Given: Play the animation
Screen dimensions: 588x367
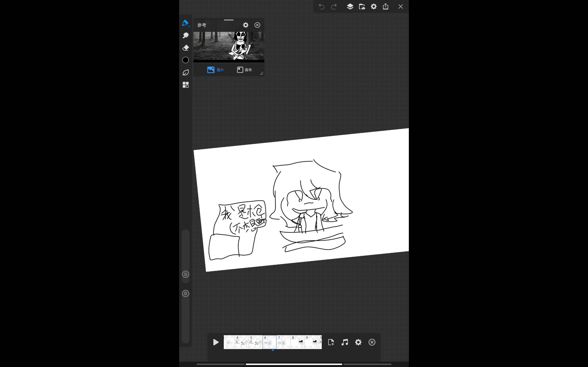Looking at the screenshot, I should click(215, 342).
